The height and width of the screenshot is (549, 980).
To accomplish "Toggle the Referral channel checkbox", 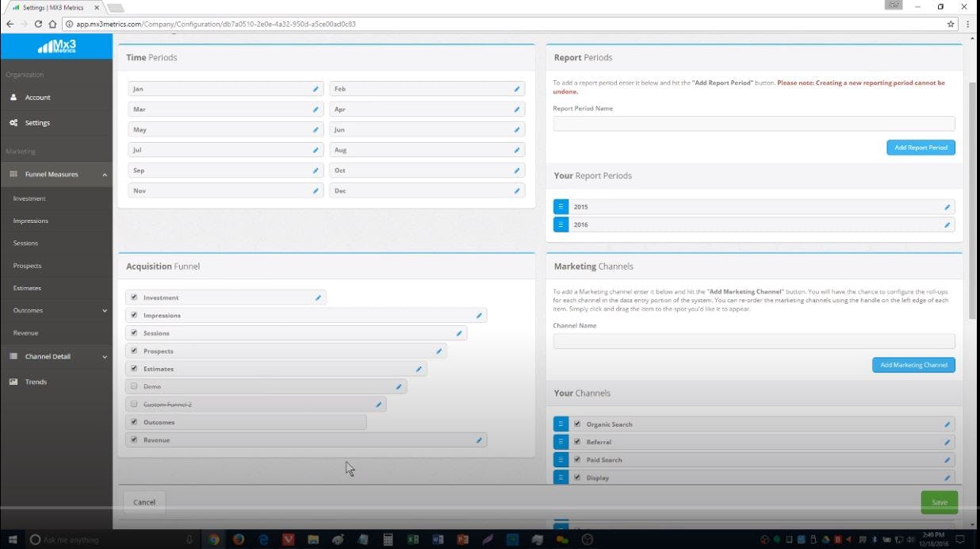I will 577,442.
